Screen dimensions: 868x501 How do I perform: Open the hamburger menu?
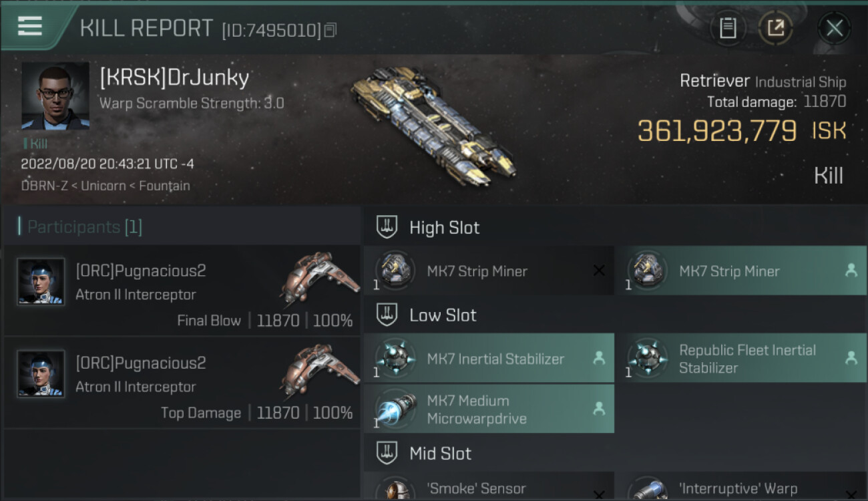click(30, 27)
